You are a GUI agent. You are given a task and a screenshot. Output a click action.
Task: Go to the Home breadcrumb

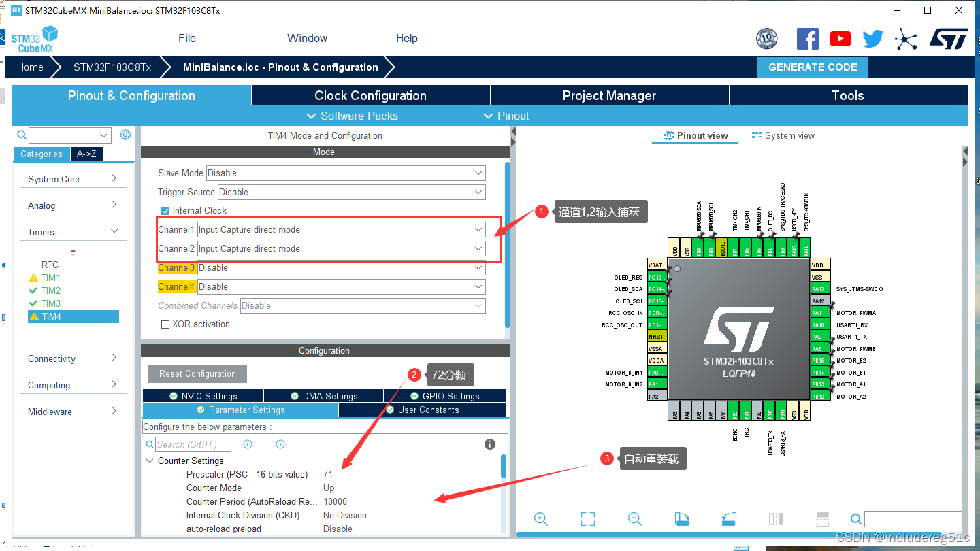tap(30, 67)
